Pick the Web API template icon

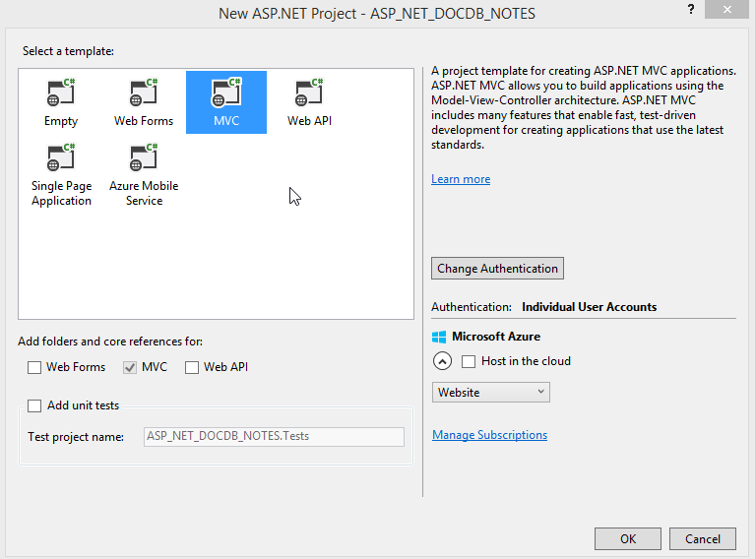(x=309, y=93)
